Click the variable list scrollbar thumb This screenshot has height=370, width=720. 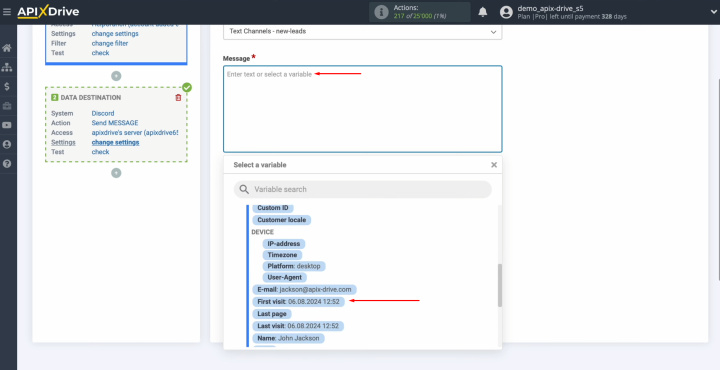[x=500, y=285]
